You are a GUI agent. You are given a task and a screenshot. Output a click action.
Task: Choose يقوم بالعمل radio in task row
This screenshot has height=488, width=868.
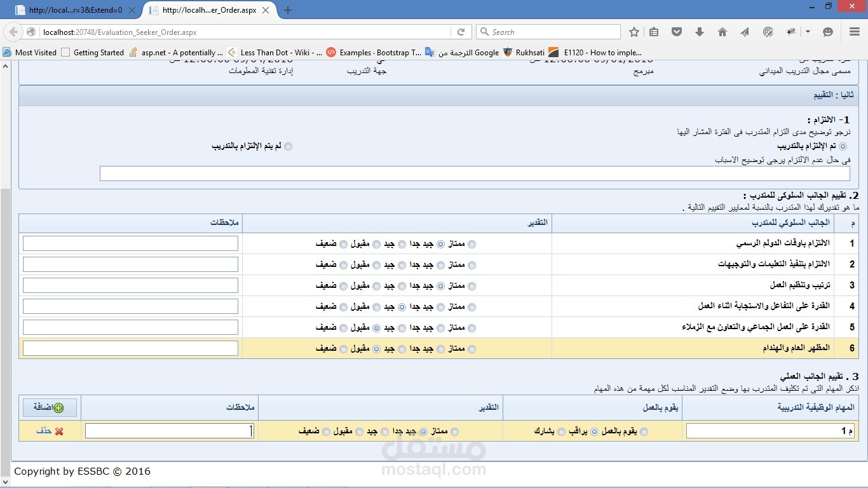tap(644, 431)
